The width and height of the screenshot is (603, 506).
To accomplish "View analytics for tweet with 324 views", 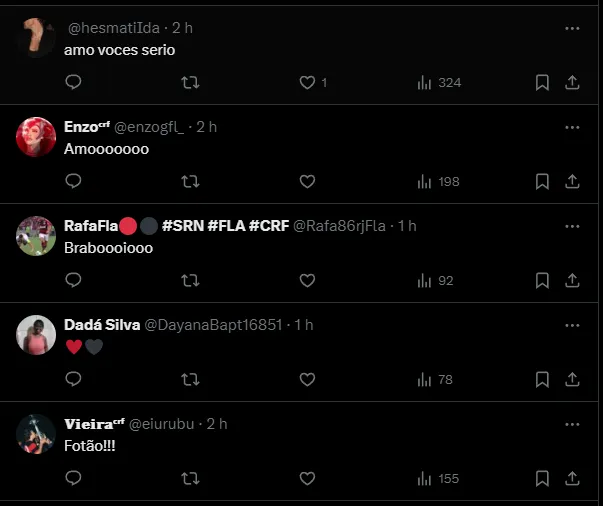I will point(439,82).
